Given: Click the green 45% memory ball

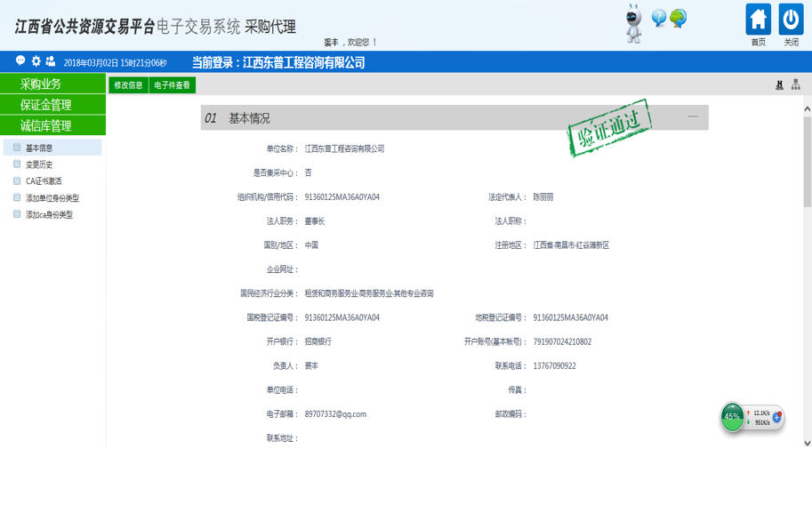Looking at the screenshot, I should 732,416.
